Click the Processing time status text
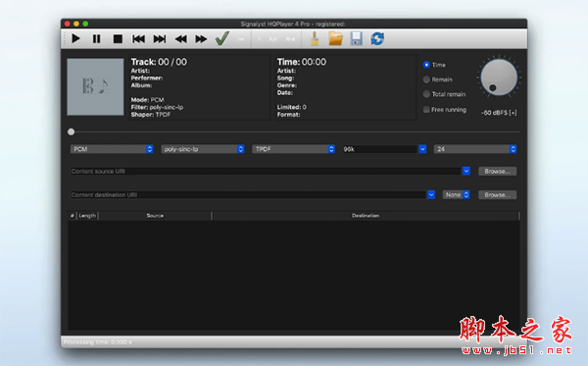This screenshot has width=588, height=366. click(x=97, y=342)
